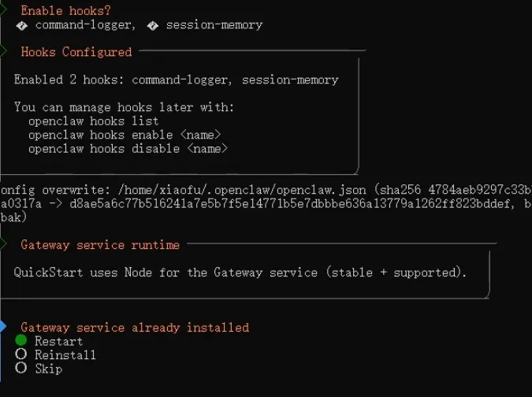Choose the Reinstall radio option
The image size is (532, 397).
(x=65, y=354)
